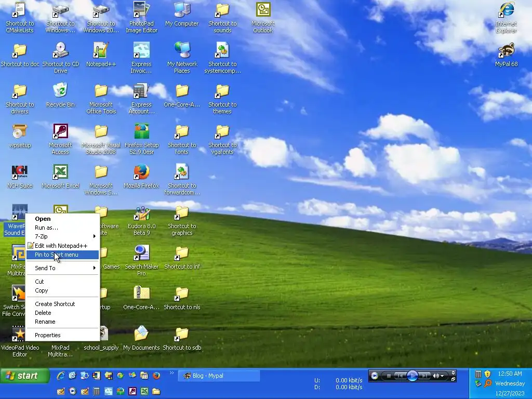The height and width of the screenshot is (399, 532).
Task: Select the Mozilla Firefox desktop icon
Action: 141,176
